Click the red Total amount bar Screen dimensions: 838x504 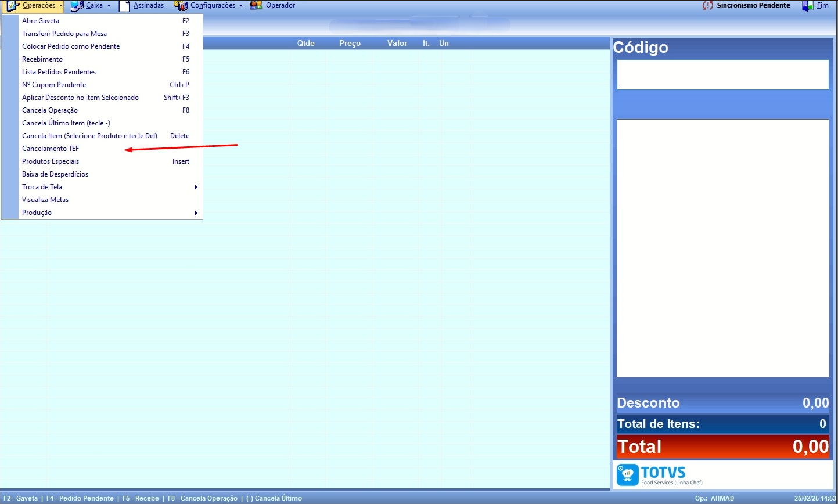click(x=723, y=447)
